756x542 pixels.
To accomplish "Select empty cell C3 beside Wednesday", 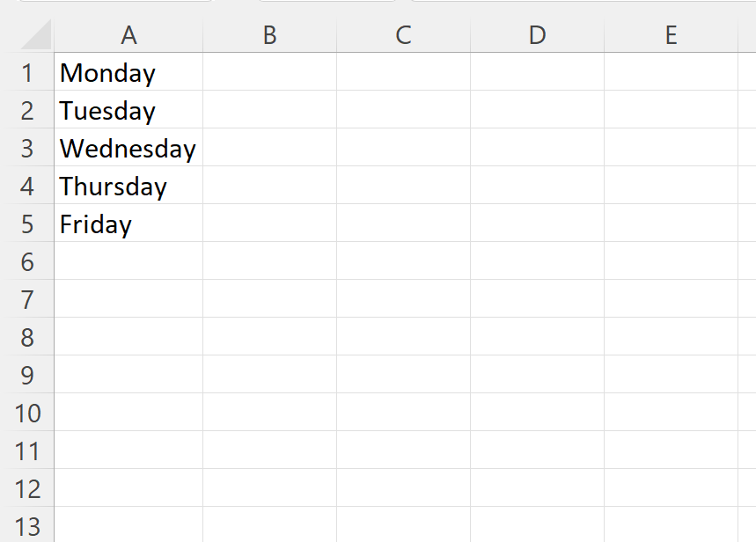I will pos(402,148).
